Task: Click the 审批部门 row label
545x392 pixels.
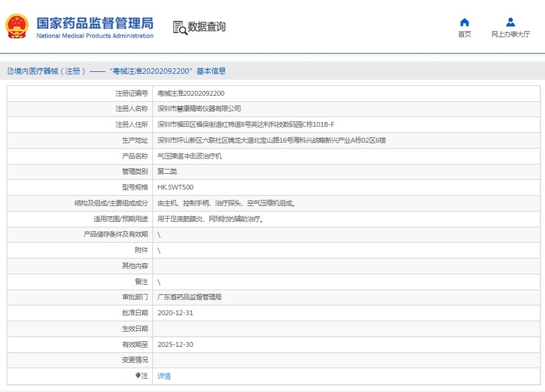Action: [135, 297]
